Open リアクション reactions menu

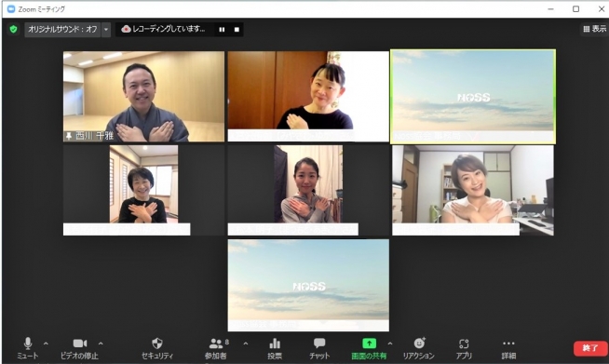419,348
